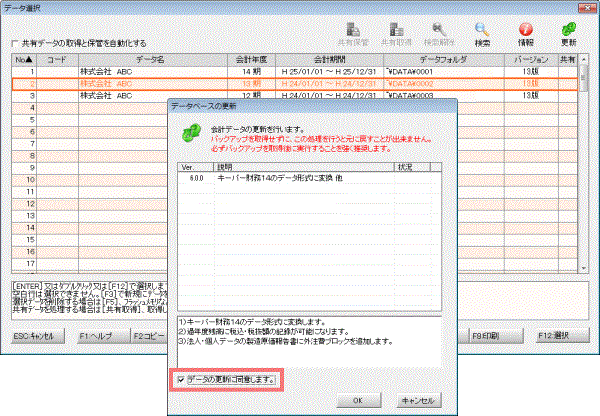Click ESC:キャンセル button in data selection window
Viewport: 600px width, 416px height.
pyautogui.click(x=38, y=336)
